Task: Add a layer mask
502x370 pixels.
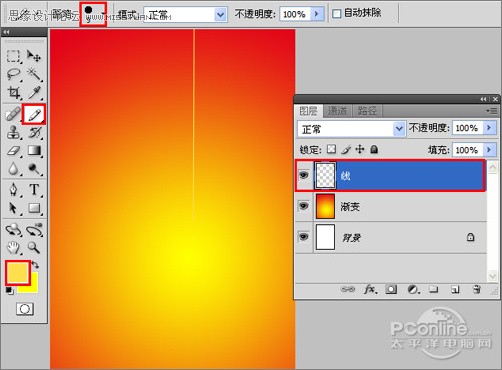Action: coord(391,289)
